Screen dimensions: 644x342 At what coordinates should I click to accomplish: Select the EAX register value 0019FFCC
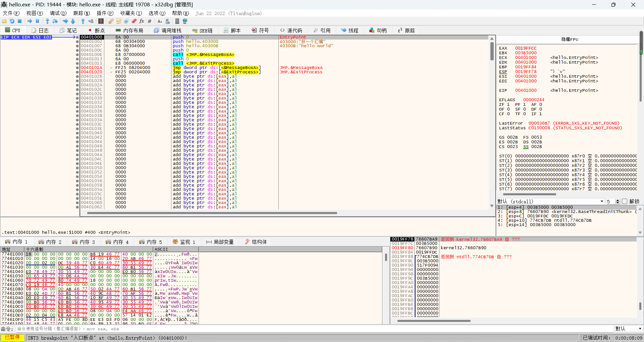526,48
